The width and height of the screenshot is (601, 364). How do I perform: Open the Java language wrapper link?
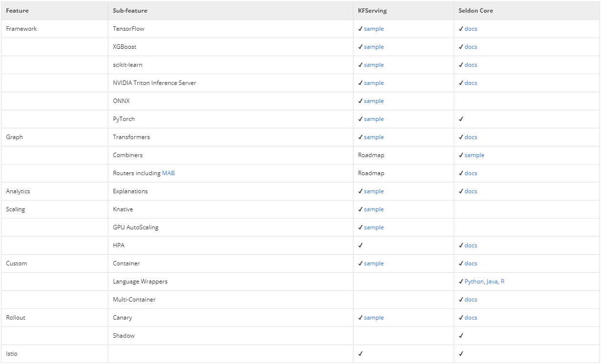pos(492,282)
